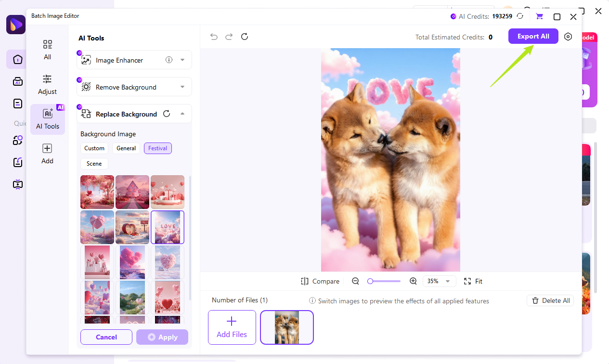609x364 pixels.
Task: Click the Cancel button
Action: click(x=106, y=337)
